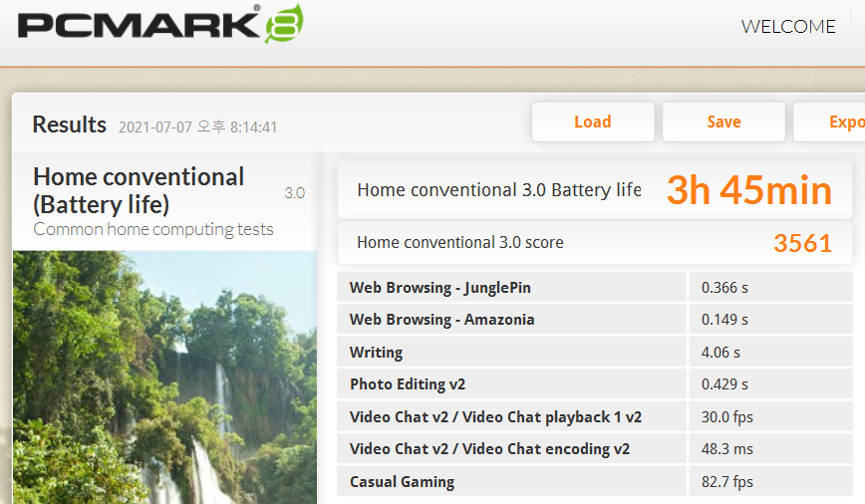This screenshot has width=865, height=504.
Task: Click the result timestamp 2021-07-07 8:14:41
Action: tap(197, 127)
